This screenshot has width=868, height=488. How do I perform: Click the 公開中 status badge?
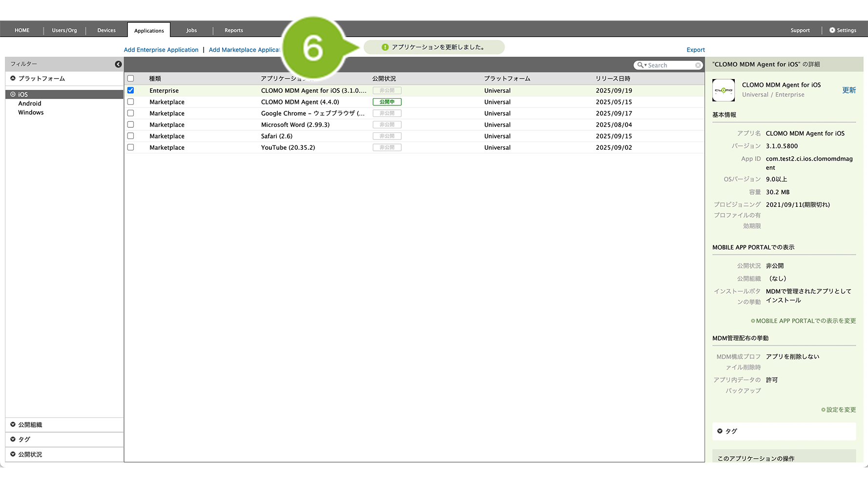point(387,102)
